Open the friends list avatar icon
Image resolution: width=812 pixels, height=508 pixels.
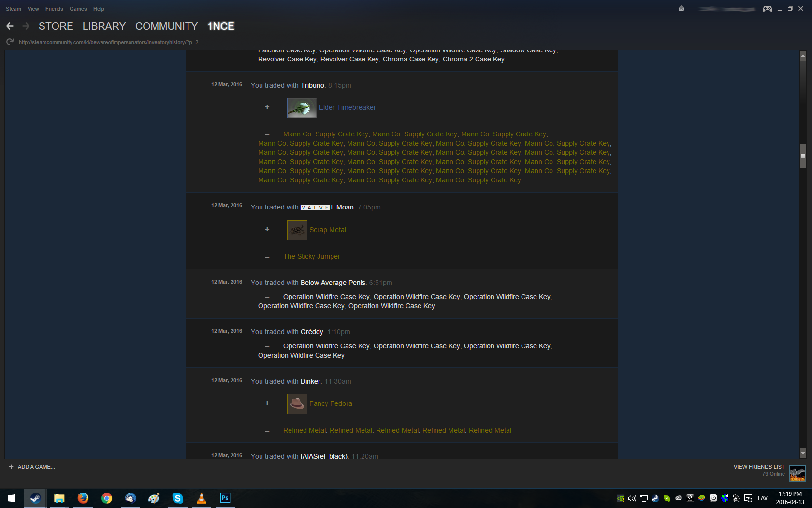797,473
